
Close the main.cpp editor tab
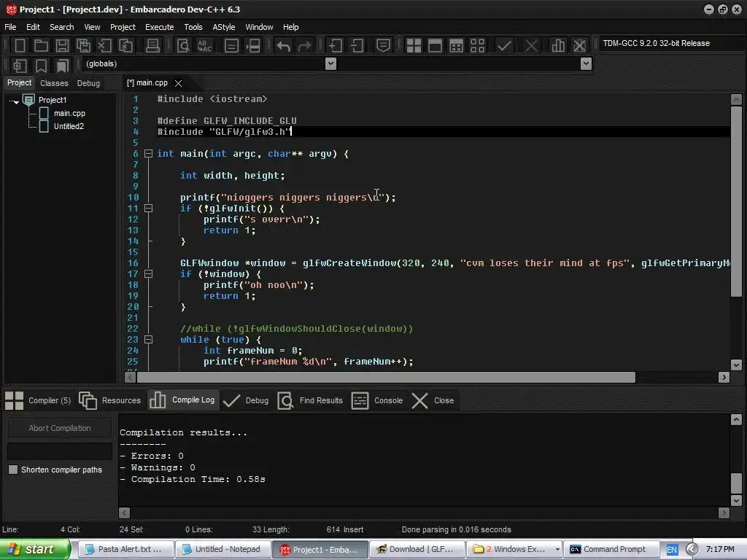pyautogui.click(x=178, y=83)
